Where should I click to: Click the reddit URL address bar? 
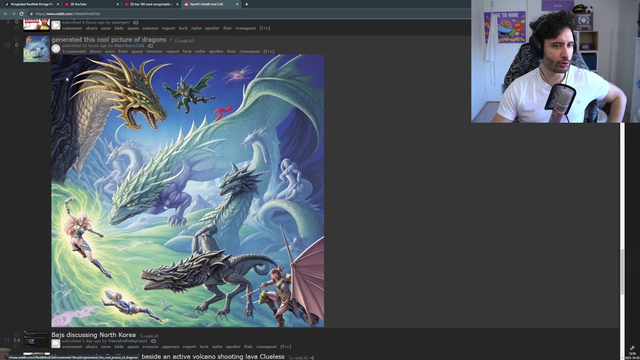[245, 13]
